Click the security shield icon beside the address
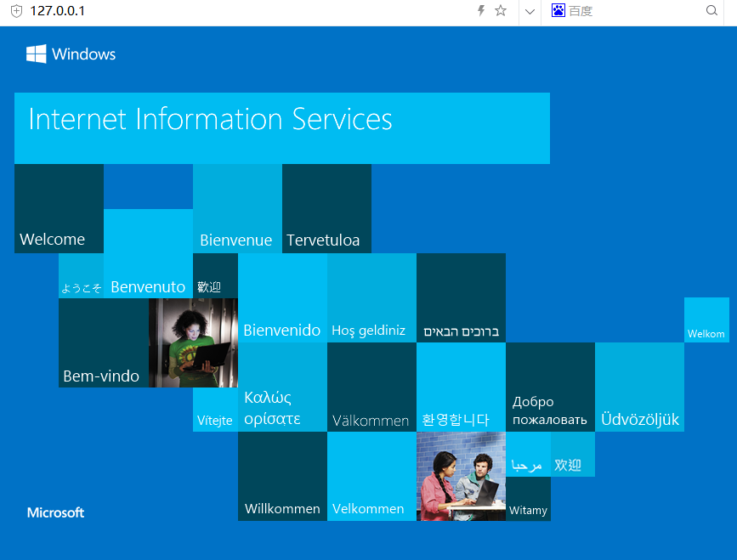Screen dimensions: 737x560 (x=15, y=11)
